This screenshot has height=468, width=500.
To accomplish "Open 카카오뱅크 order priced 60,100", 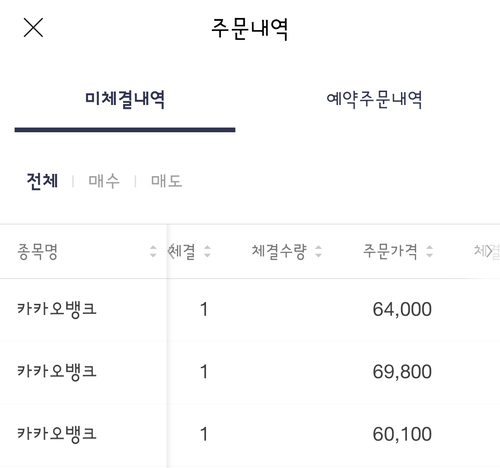I will point(250,434).
